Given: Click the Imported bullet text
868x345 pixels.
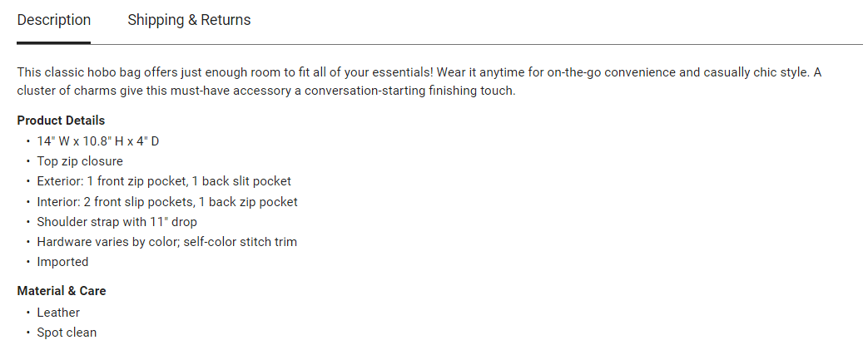Looking at the screenshot, I should click(62, 262).
